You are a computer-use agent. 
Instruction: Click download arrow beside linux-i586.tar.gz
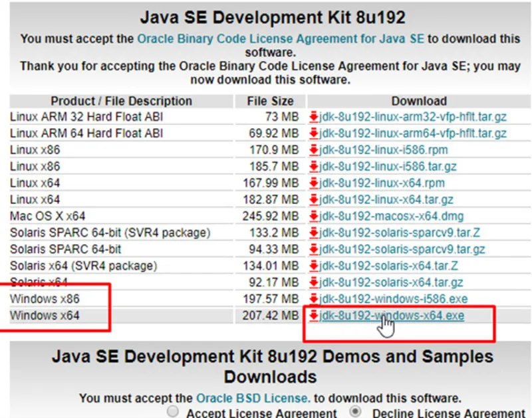313,166
